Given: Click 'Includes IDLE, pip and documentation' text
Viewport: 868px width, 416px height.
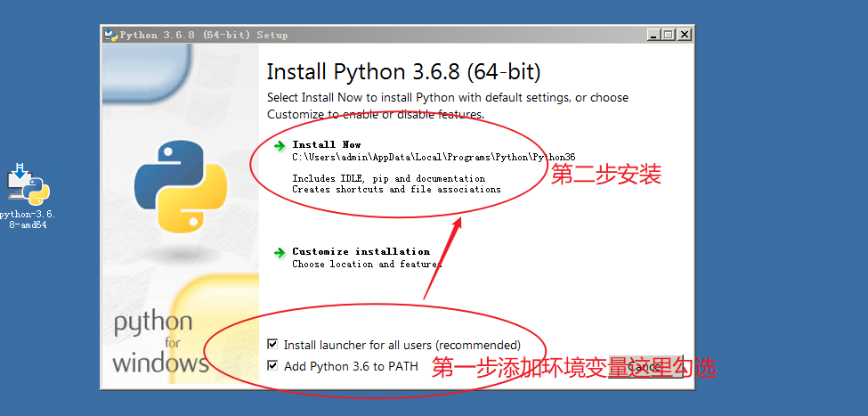Looking at the screenshot, I should pyautogui.click(x=389, y=178).
